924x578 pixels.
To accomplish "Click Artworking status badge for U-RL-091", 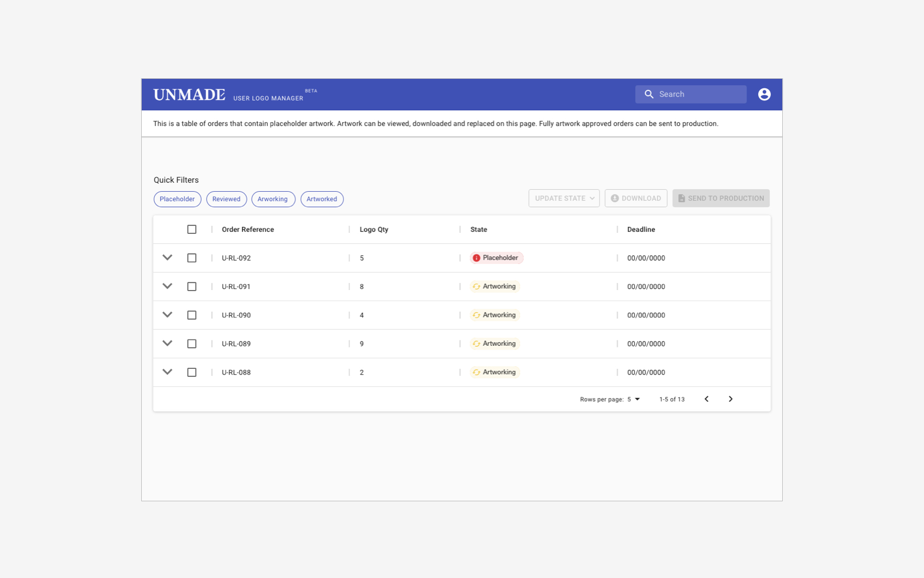I will pos(495,286).
